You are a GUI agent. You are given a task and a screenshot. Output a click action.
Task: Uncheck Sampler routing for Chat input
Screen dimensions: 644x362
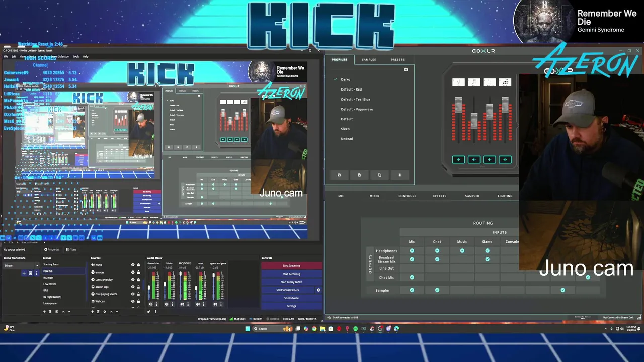tap(437, 290)
